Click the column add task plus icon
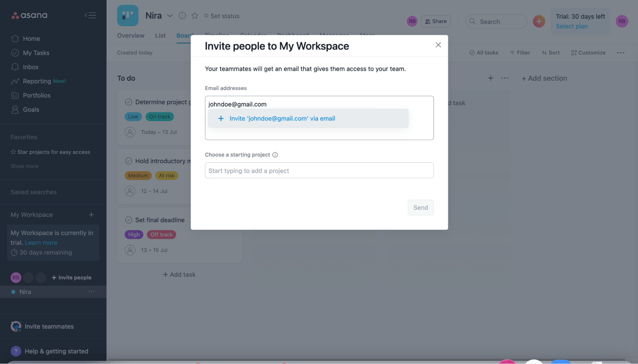This screenshot has width=638, height=364. [491, 78]
